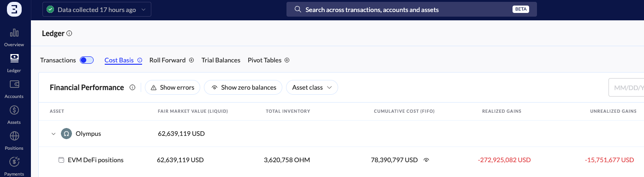
Task: Toggle the eye icon next to cumulative cost
Action: 426,160
